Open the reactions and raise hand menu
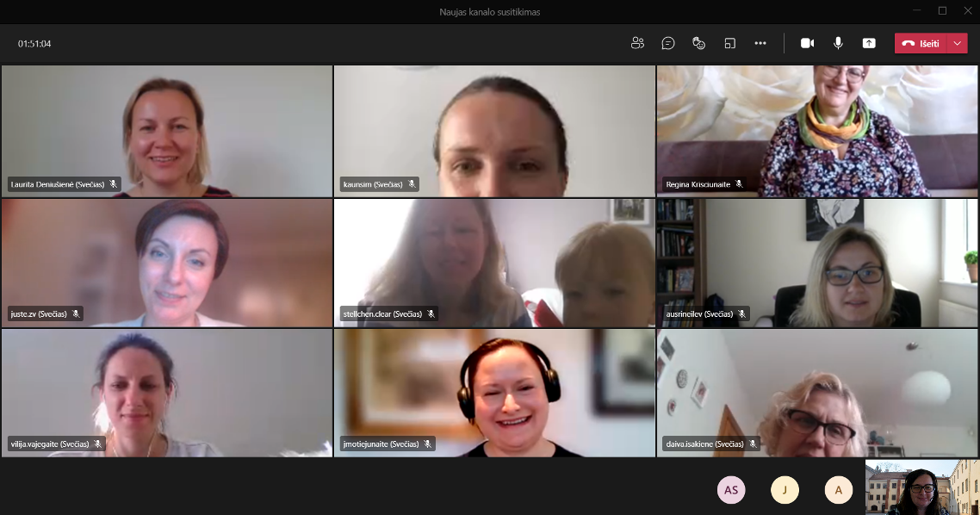980x515 pixels. 699,43
